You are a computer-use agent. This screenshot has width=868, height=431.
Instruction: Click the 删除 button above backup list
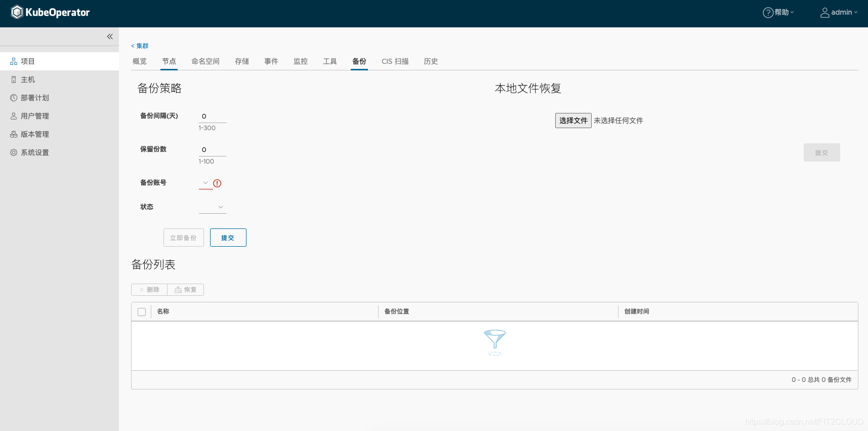149,290
